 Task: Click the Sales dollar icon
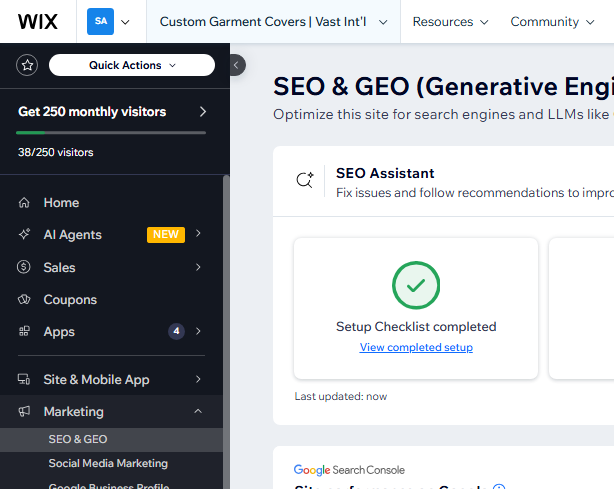pos(23,267)
